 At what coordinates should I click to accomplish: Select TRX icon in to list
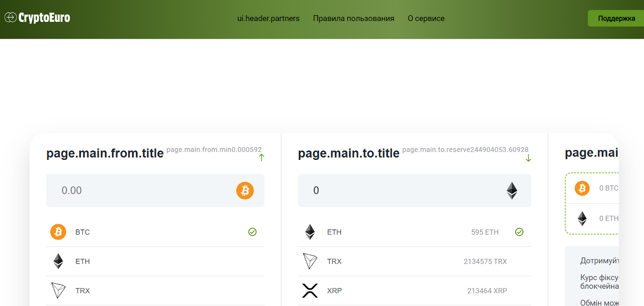pyautogui.click(x=310, y=261)
